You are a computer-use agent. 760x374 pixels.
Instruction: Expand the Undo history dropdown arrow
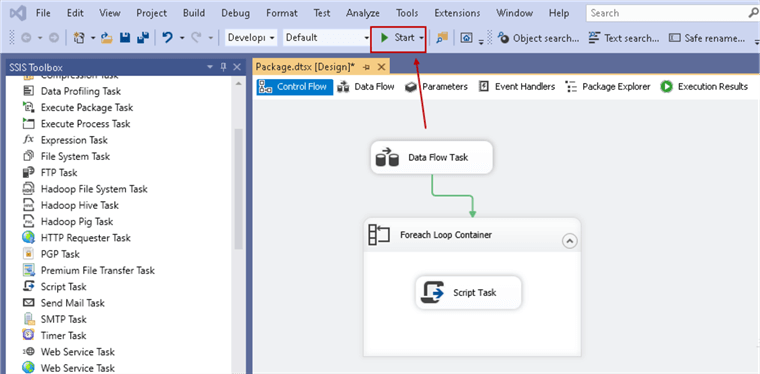tap(182, 38)
